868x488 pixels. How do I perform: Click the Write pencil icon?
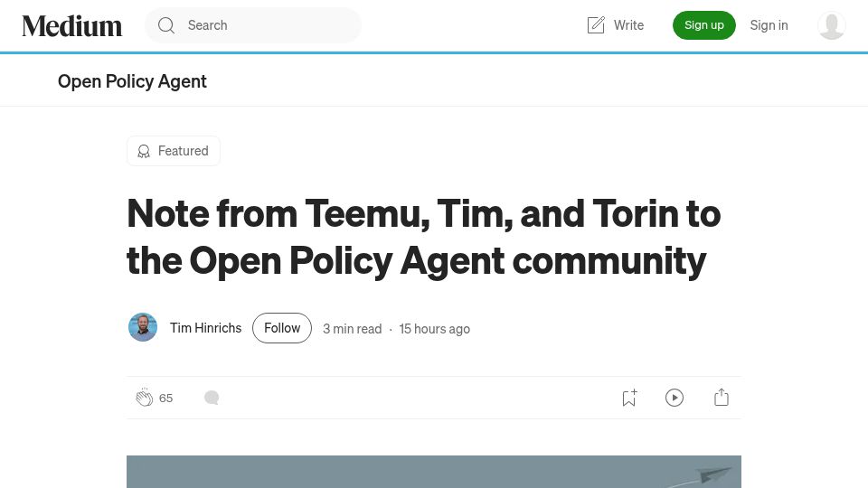(596, 25)
